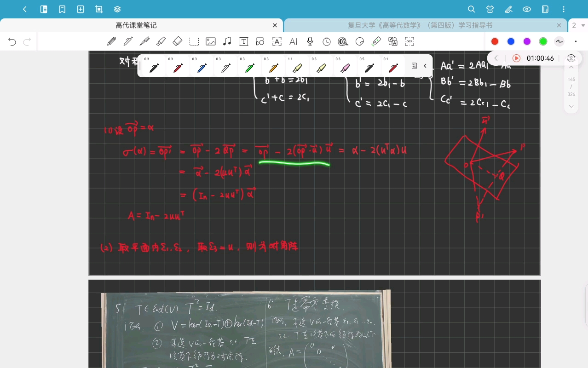Select the text box tool

pyautogui.click(x=244, y=41)
